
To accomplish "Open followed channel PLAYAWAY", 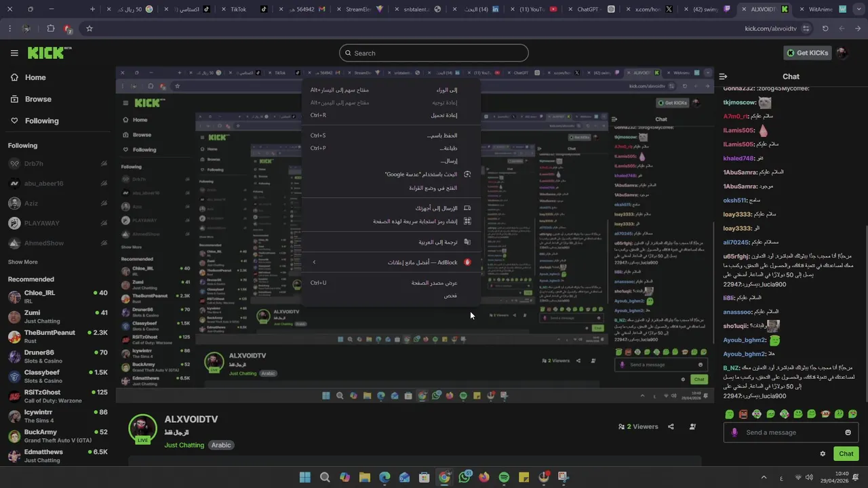I will click(58, 223).
